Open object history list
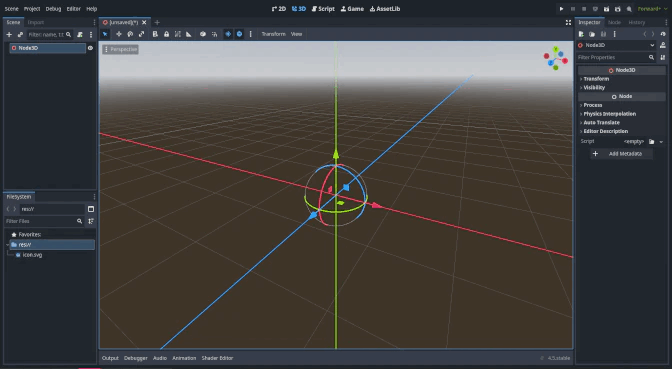The height and width of the screenshot is (369, 672). pyautogui.click(x=663, y=34)
